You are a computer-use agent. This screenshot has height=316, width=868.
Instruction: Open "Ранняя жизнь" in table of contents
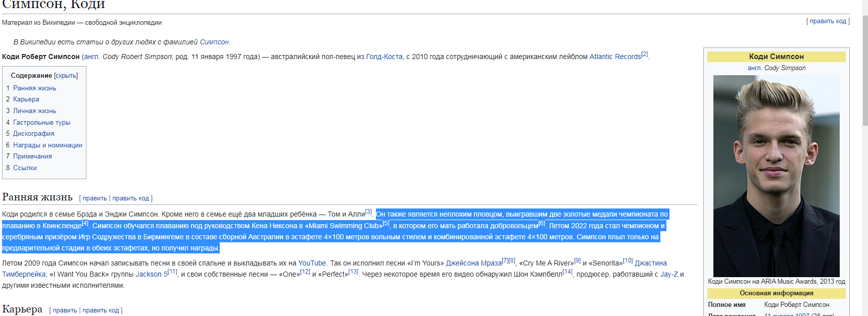click(34, 88)
